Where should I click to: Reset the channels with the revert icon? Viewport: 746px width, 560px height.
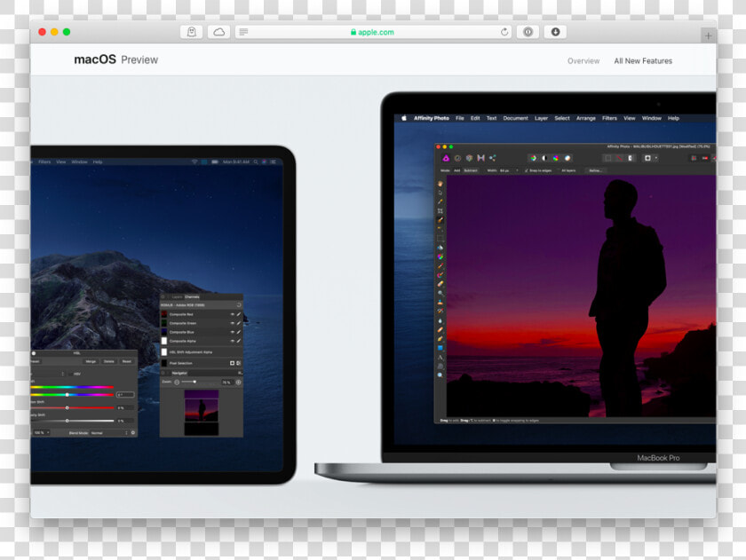point(238,304)
